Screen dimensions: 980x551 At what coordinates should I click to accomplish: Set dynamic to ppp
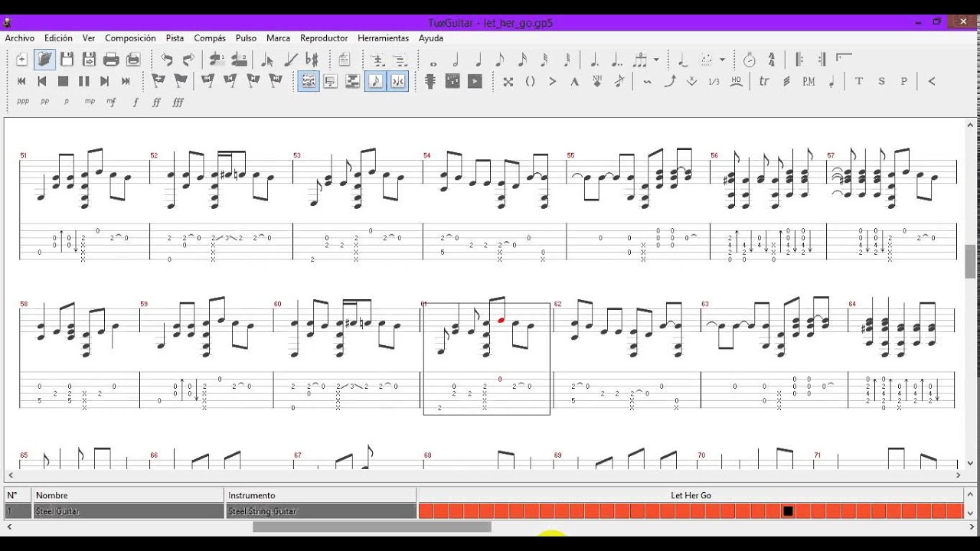(x=23, y=102)
